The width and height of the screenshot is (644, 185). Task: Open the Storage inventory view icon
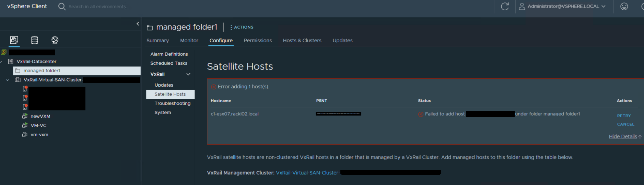35,40
